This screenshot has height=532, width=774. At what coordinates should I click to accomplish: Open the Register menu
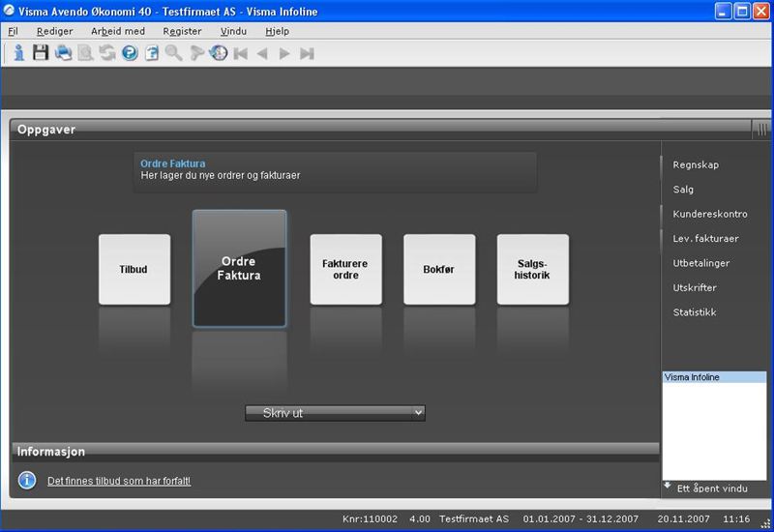[x=183, y=31]
